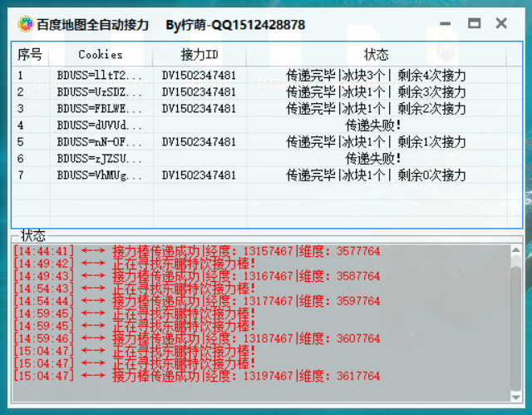Click the 接力ID column header
Image resolution: width=532 pixels, height=415 pixels.
point(199,54)
